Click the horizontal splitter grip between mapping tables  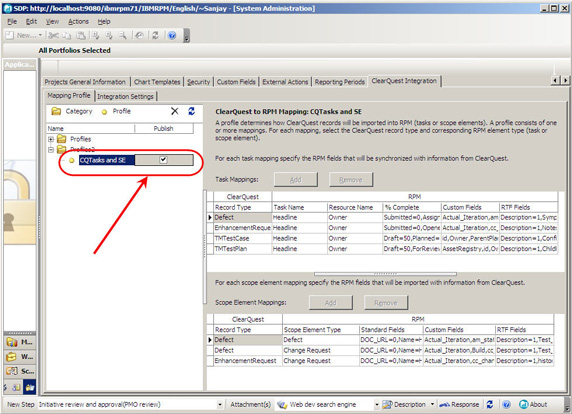point(385,274)
